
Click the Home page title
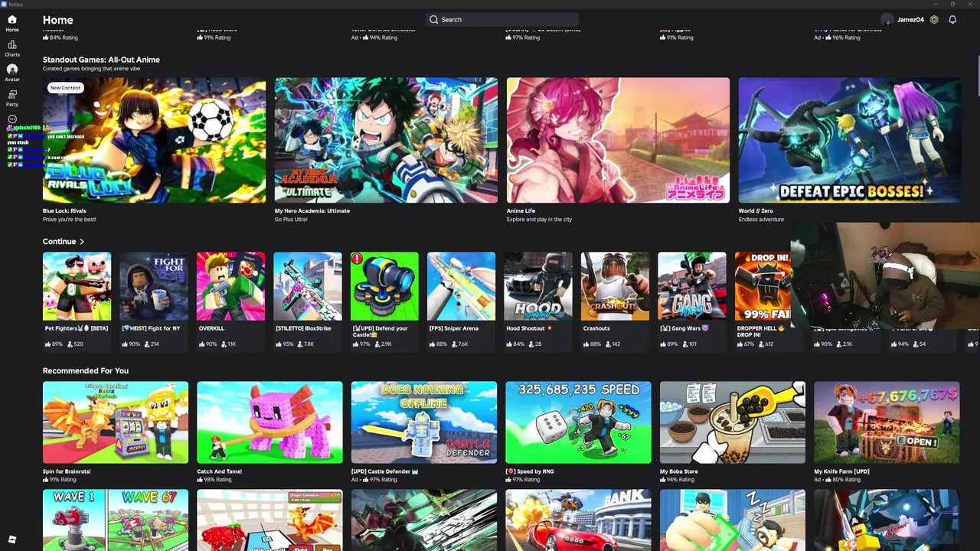(58, 20)
